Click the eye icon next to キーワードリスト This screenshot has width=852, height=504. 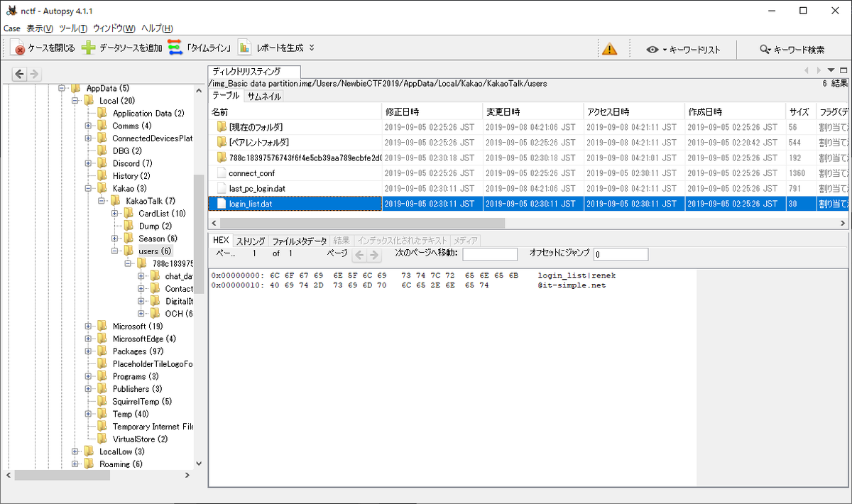point(652,49)
